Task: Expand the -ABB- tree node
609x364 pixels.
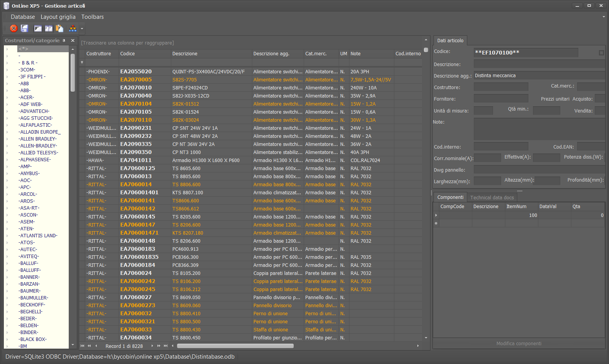Action: coord(7,91)
